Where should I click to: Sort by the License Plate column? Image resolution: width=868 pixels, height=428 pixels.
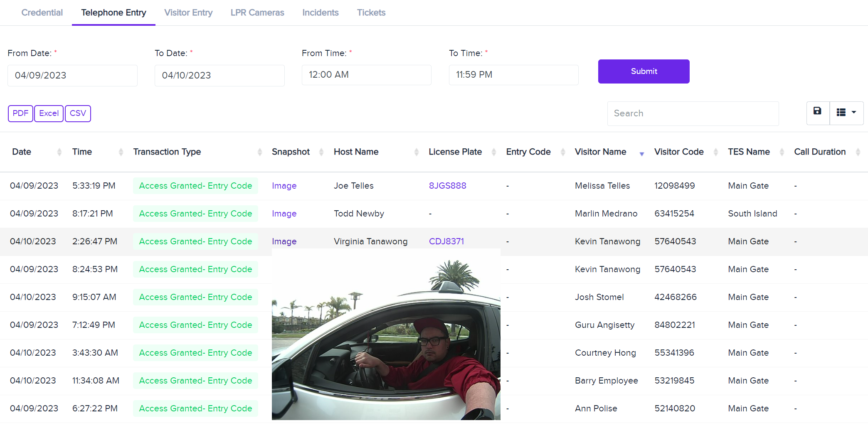455,152
